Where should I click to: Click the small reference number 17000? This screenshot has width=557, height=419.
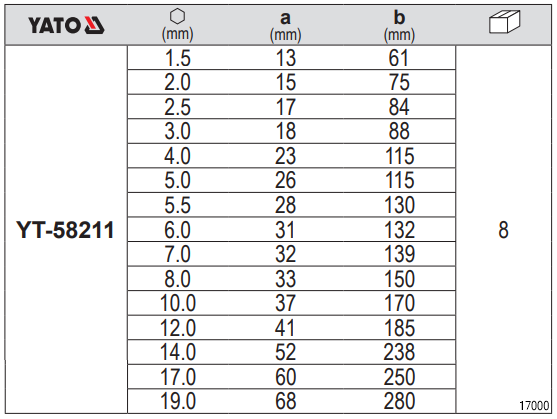pos(534,406)
